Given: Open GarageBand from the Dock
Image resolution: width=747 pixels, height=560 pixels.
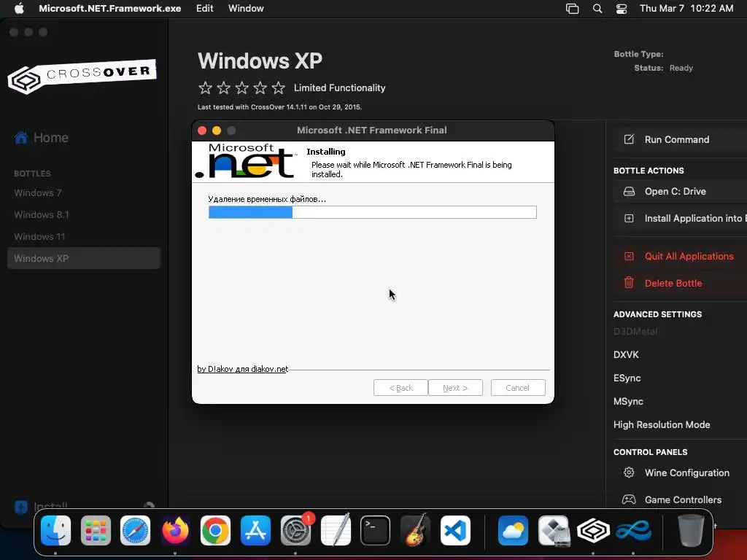Looking at the screenshot, I should [415, 531].
